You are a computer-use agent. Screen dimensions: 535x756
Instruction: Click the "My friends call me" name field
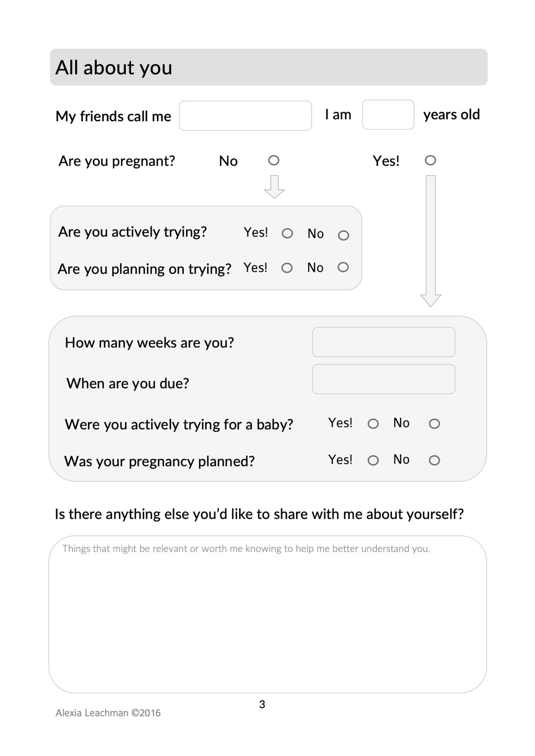click(x=245, y=116)
